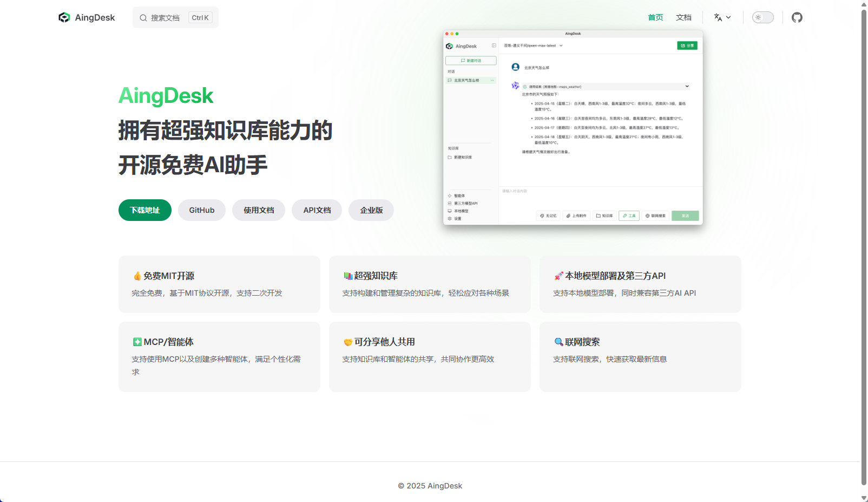Viewport: 868px width, 502px height.
Task: Select 首页 in the top navigation
Action: click(x=655, y=17)
